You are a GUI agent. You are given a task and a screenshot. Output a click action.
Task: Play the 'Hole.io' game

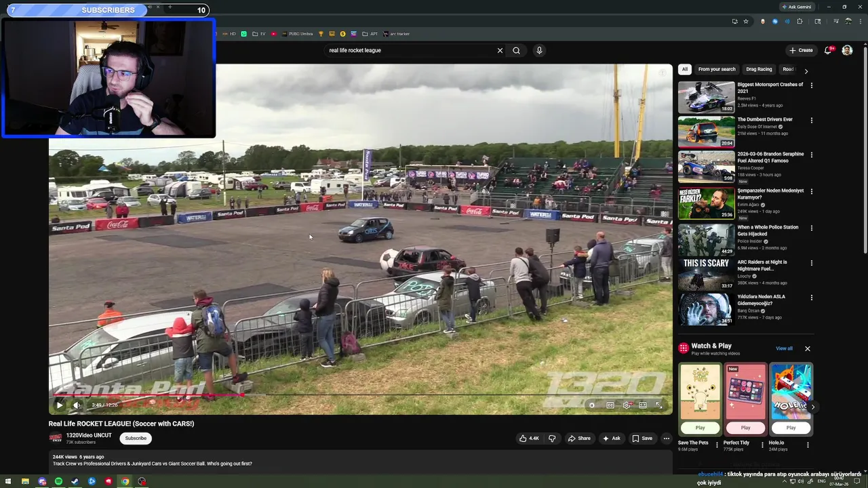(791, 428)
